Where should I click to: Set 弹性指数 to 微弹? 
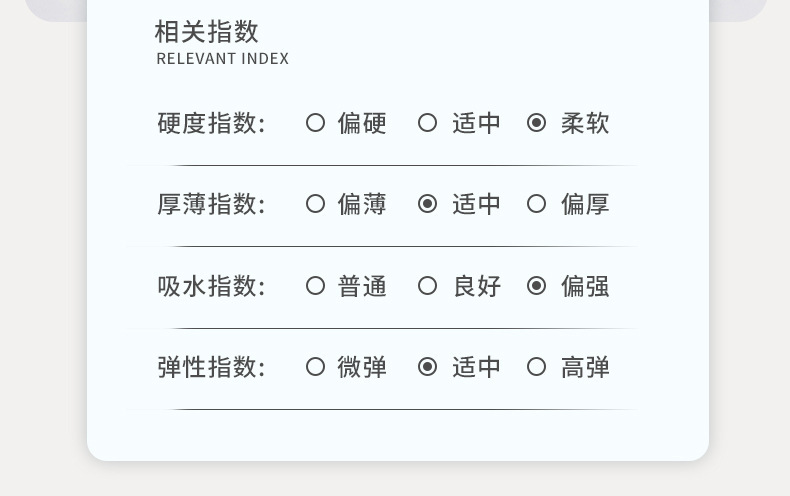coord(316,367)
